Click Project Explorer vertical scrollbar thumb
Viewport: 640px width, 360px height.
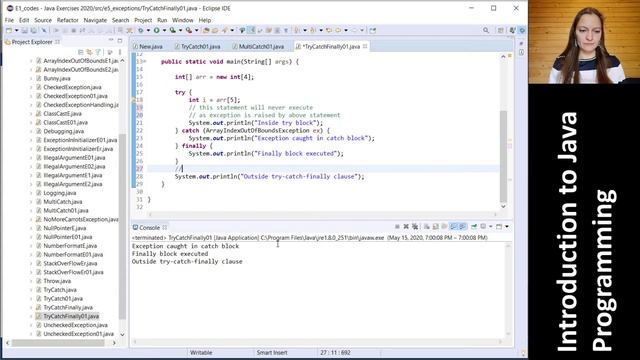click(x=122, y=226)
